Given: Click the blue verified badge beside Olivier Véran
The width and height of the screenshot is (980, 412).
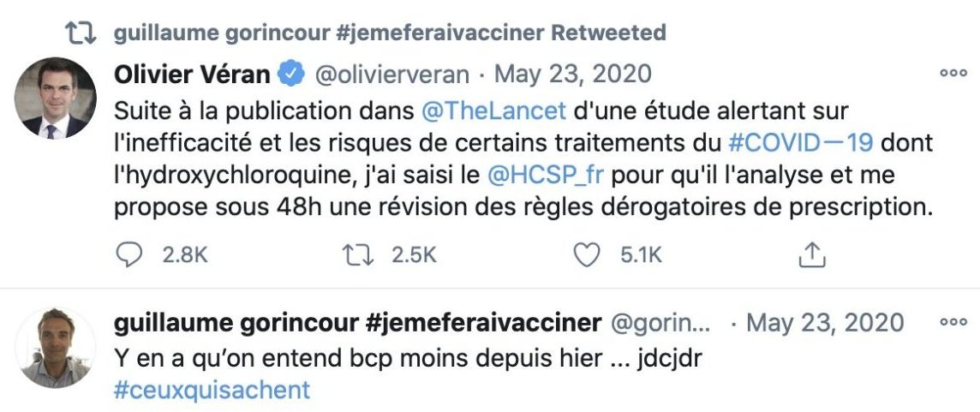Looking at the screenshot, I should pyautogui.click(x=292, y=75).
